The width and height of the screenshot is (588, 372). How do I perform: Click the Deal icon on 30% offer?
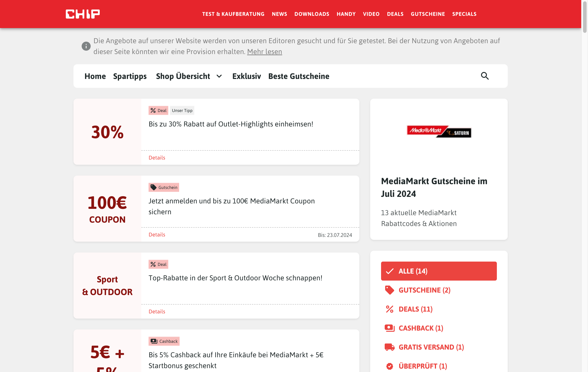click(x=158, y=110)
